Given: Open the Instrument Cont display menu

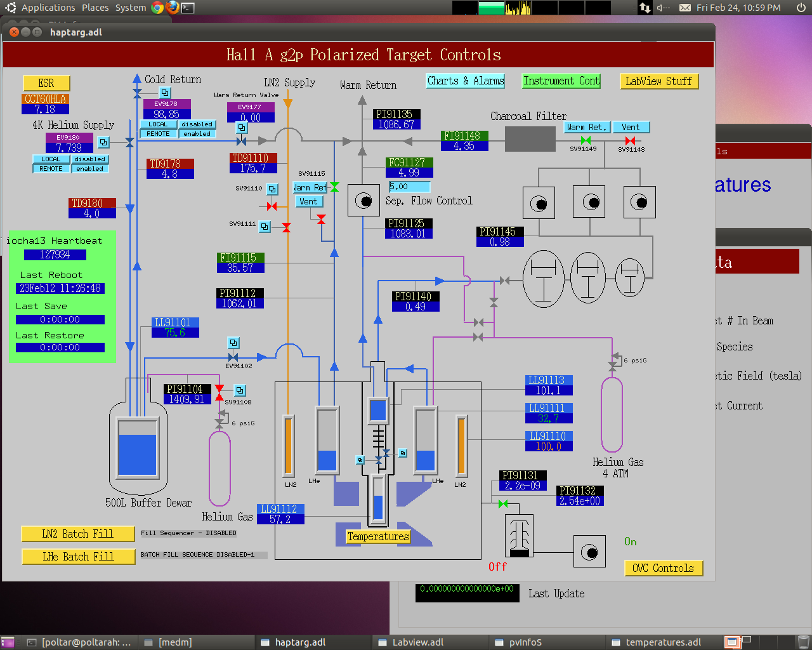Looking at the screenshot, I should coord(561,81).
